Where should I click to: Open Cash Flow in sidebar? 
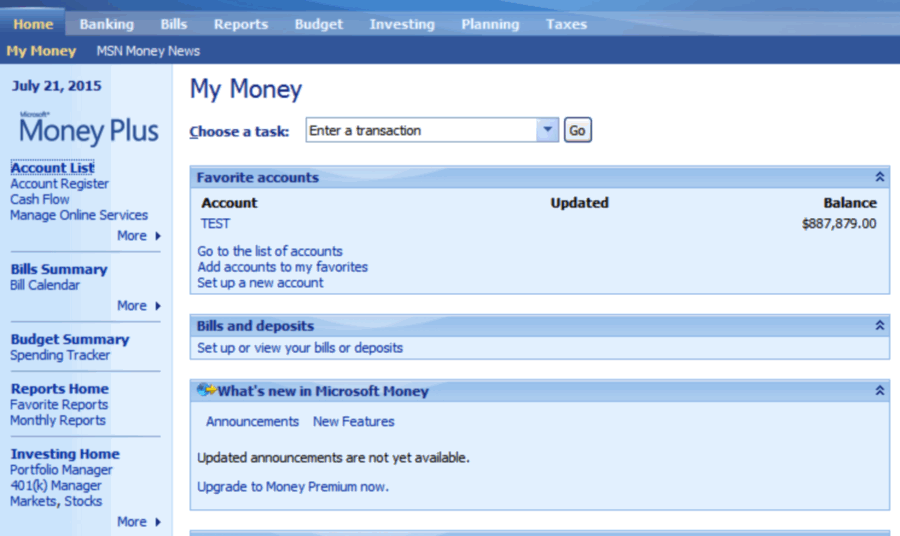tap(40, 199)
